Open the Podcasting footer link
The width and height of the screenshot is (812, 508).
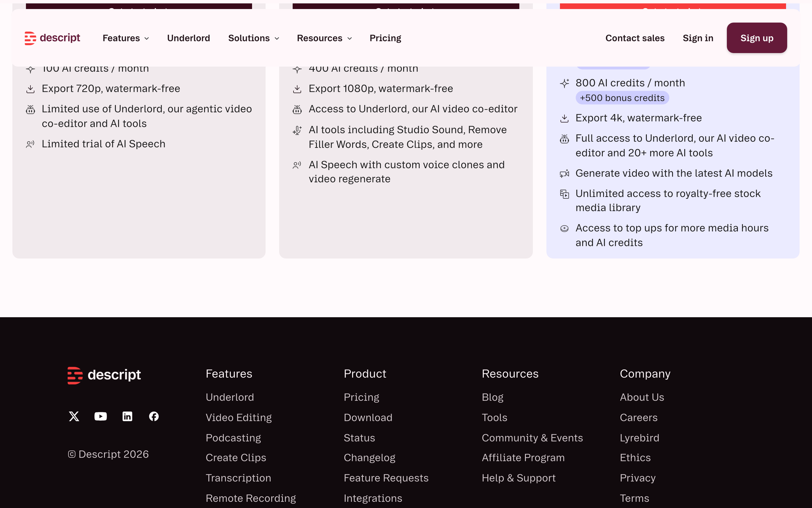233,438
